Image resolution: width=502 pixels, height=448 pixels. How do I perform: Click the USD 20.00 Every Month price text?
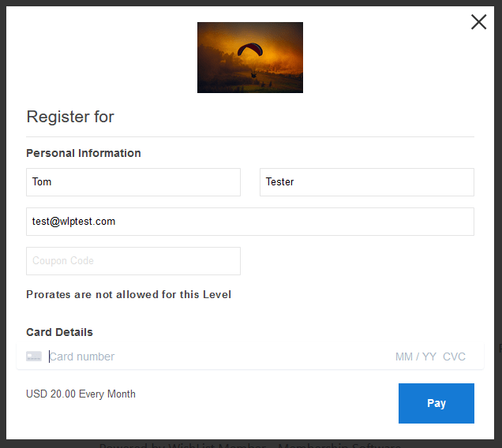tap(81, 394)
